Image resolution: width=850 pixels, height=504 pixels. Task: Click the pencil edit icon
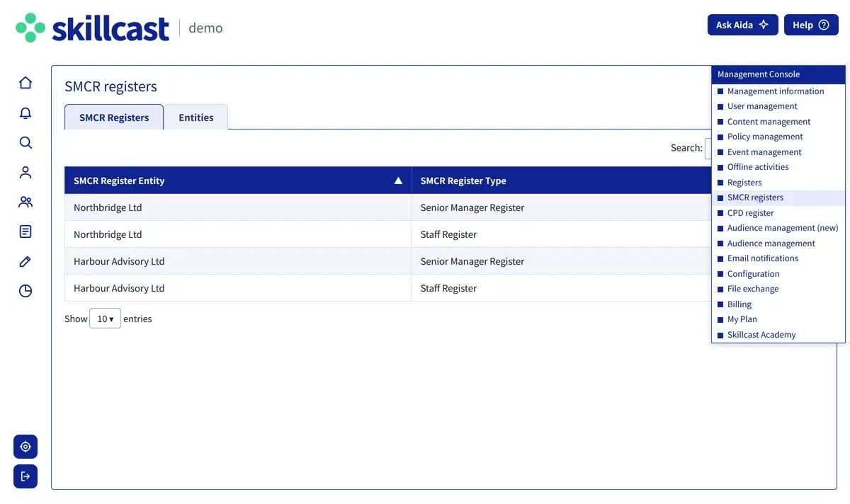pos(25,261)
